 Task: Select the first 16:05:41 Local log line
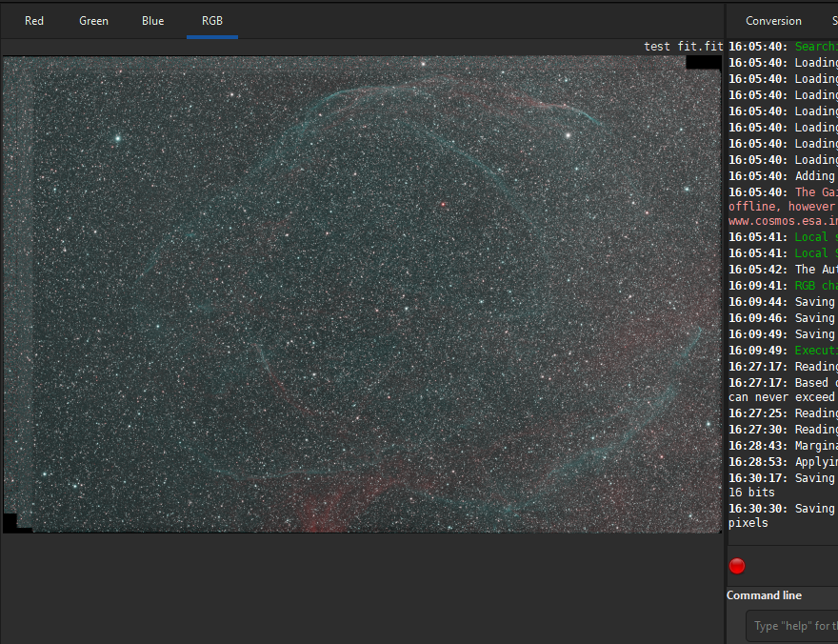783,237
